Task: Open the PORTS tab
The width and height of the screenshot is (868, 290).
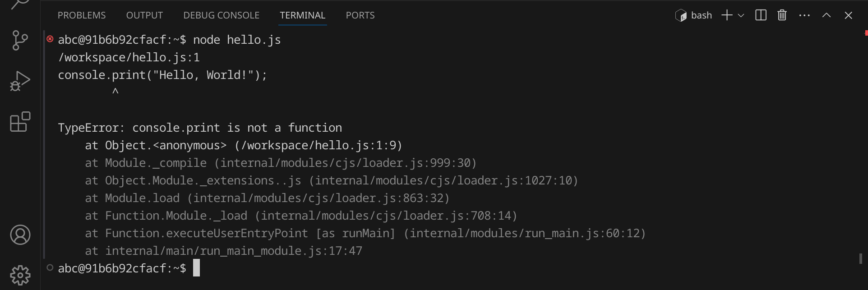Action: click(360, 15)
